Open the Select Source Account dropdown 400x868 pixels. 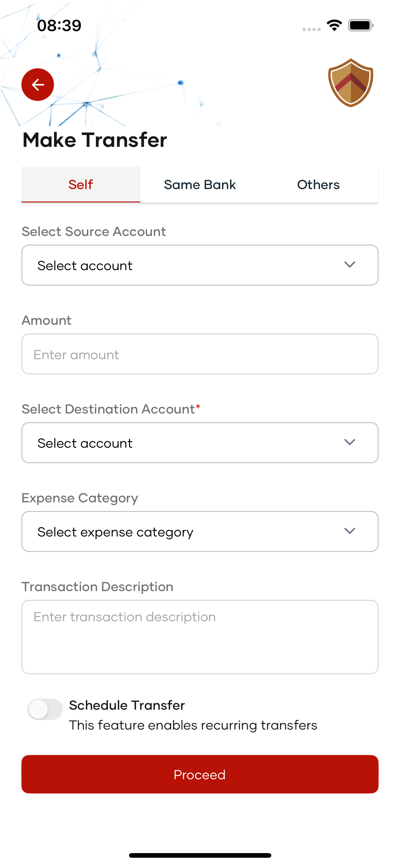(x=200, y=265)
